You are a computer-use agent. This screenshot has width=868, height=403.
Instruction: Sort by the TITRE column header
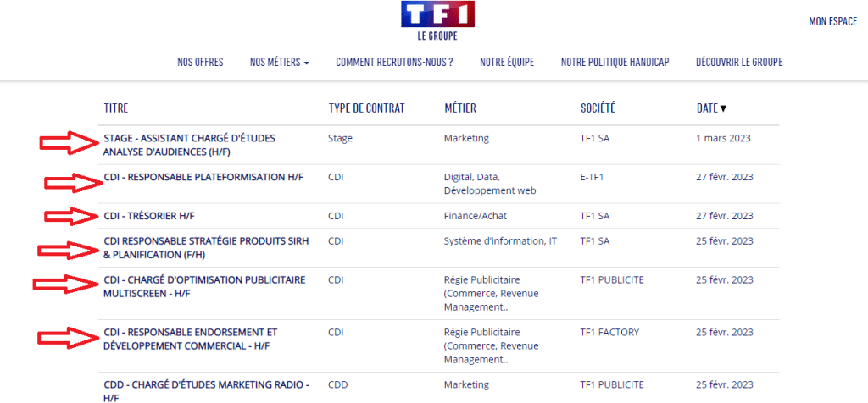click(x=115, y=109)
